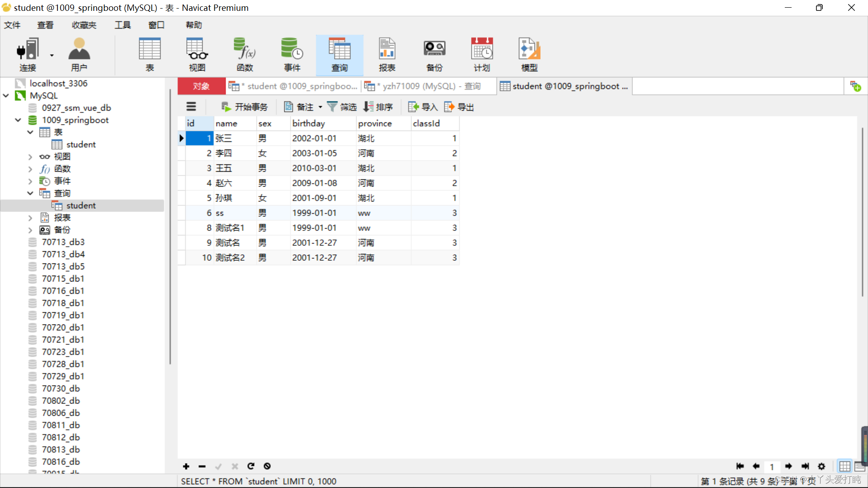Expand the 报表 node in the tree
Image resolution: width=868 pixels, height=488 pixels.
[30, 217]
